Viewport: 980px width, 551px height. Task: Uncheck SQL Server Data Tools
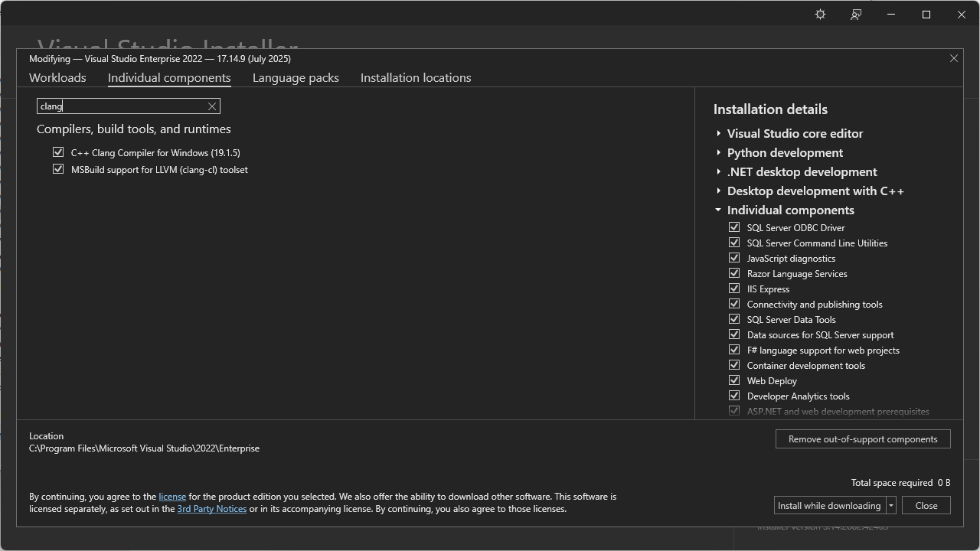click(734, 319)
